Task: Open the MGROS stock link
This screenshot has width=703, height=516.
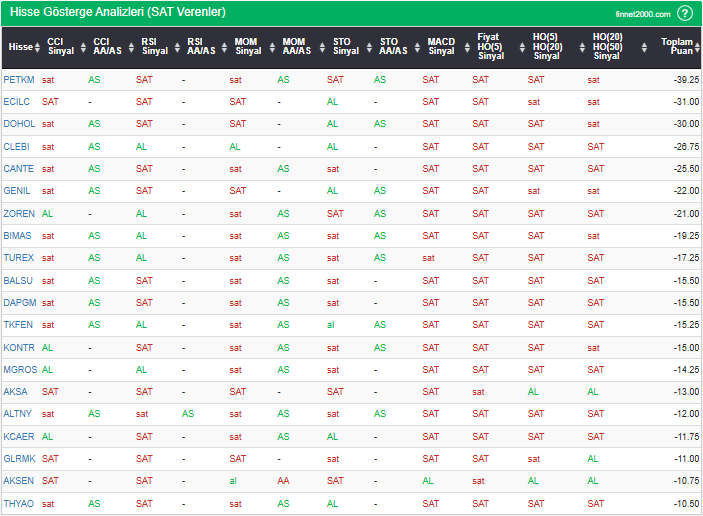Action: (20, 370)
